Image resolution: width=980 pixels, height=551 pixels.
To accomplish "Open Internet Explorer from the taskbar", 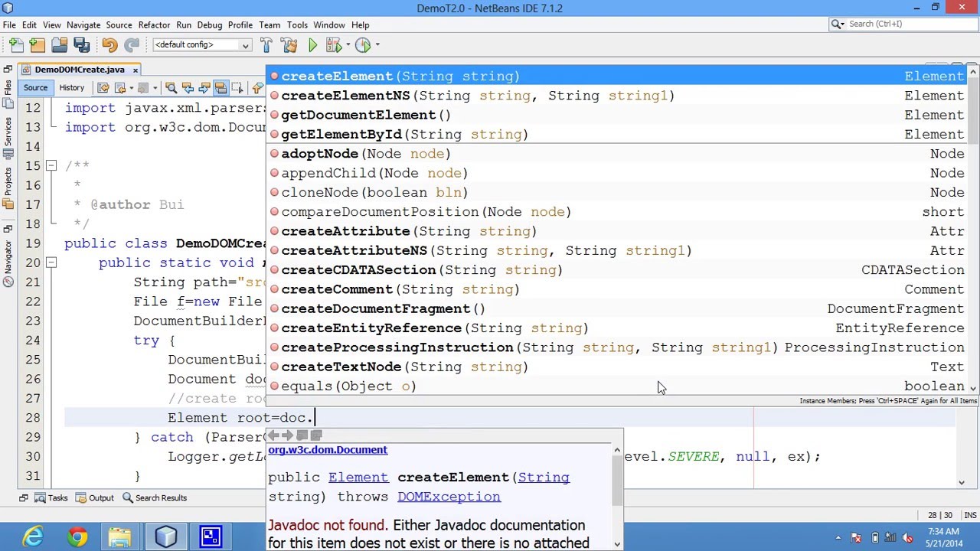I will (33, 537).
